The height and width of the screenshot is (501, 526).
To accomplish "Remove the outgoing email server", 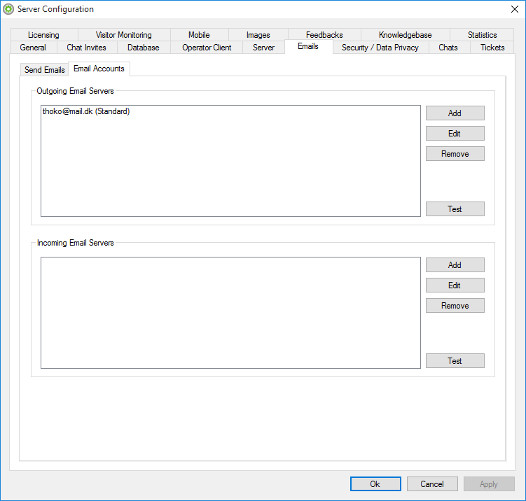I will 455,154.
